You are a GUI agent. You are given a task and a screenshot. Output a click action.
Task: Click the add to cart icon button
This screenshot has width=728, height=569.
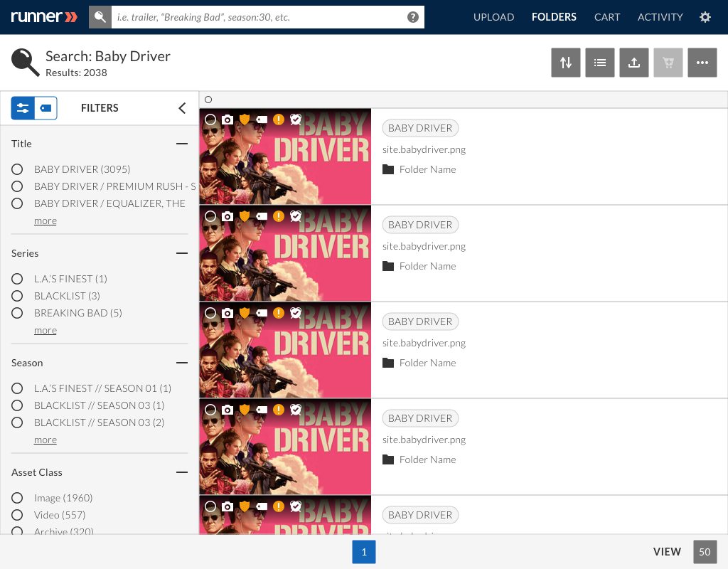pyautogui.click(x=668, y=63)
